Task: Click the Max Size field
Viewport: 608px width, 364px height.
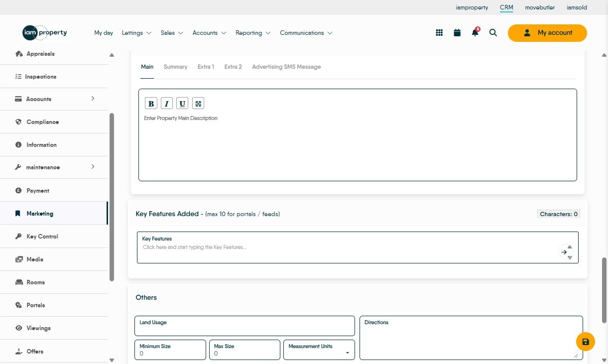Action: coord(244,350)
